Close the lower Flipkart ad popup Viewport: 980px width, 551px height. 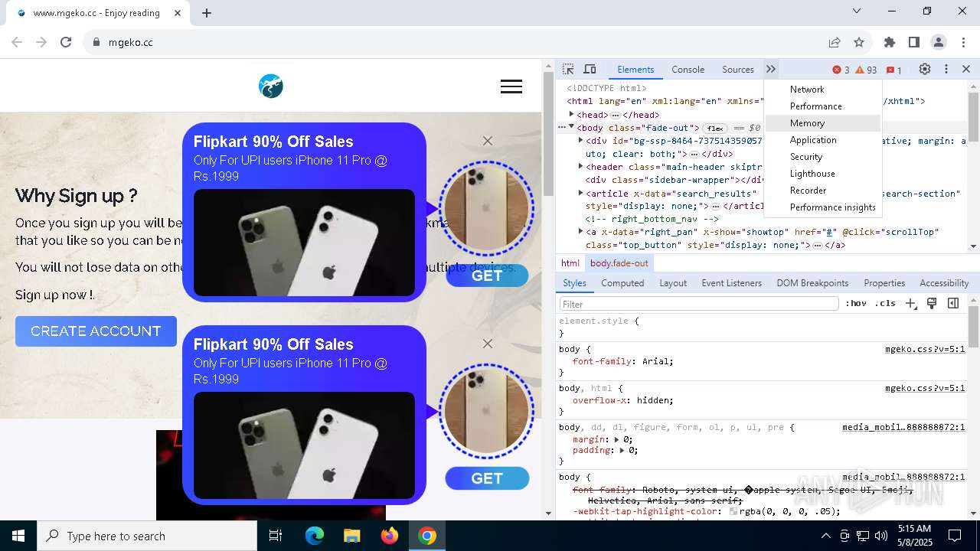pyautogui.click(x=488, y=344)
